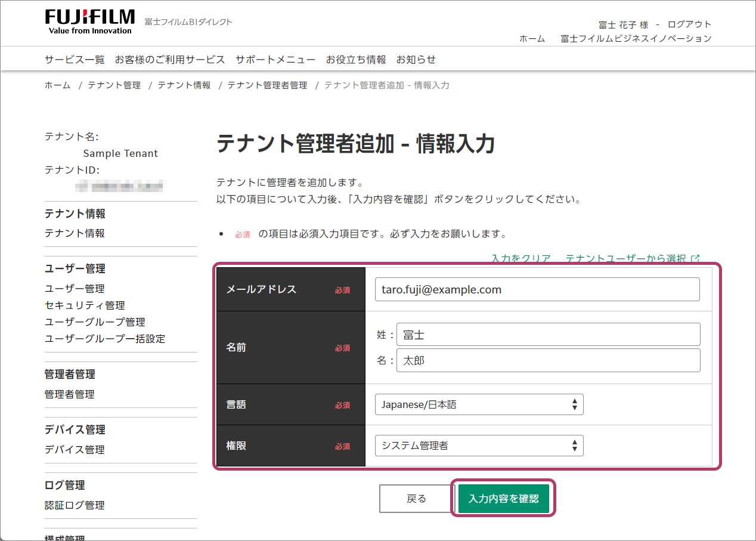Click 富士フイルムBIダイレクト header text
The image size is (756, 541).
[188, 22]
